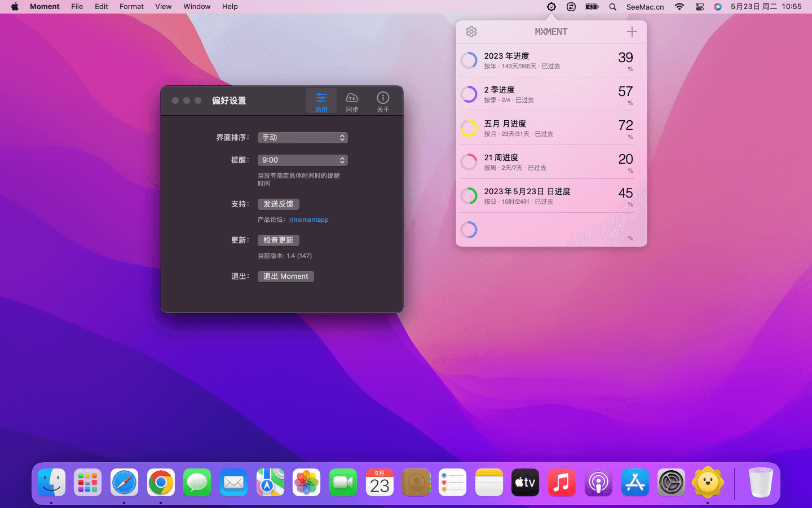Viewport: 812px width, 508px height.
Task: Open the Format menu
Action: click(131, 7)
